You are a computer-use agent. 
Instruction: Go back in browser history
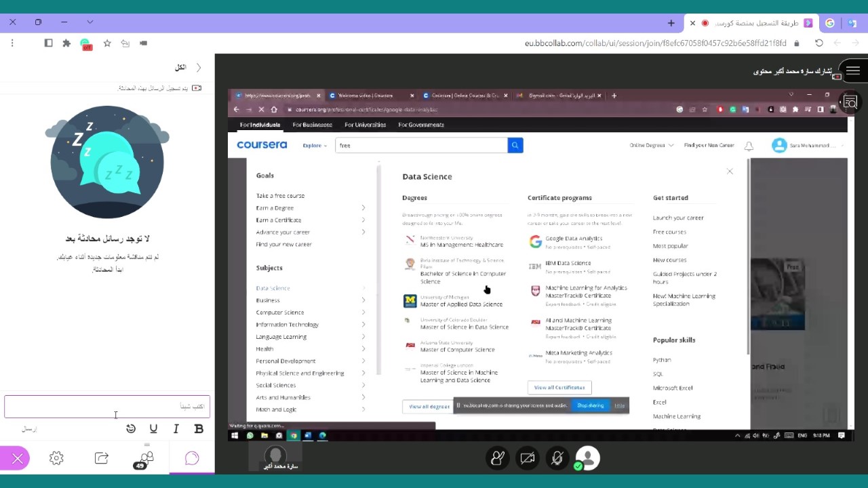[x=856, y=43]
